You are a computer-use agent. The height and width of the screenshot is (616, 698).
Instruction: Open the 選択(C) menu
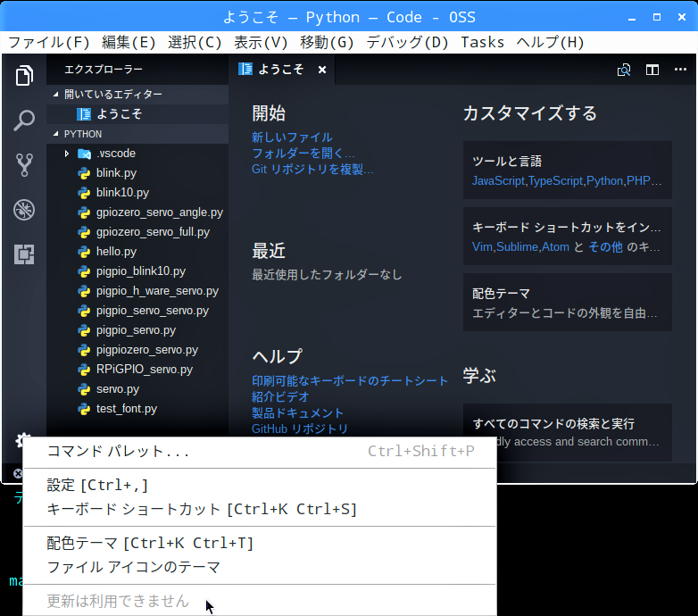[x=195, y=42]
